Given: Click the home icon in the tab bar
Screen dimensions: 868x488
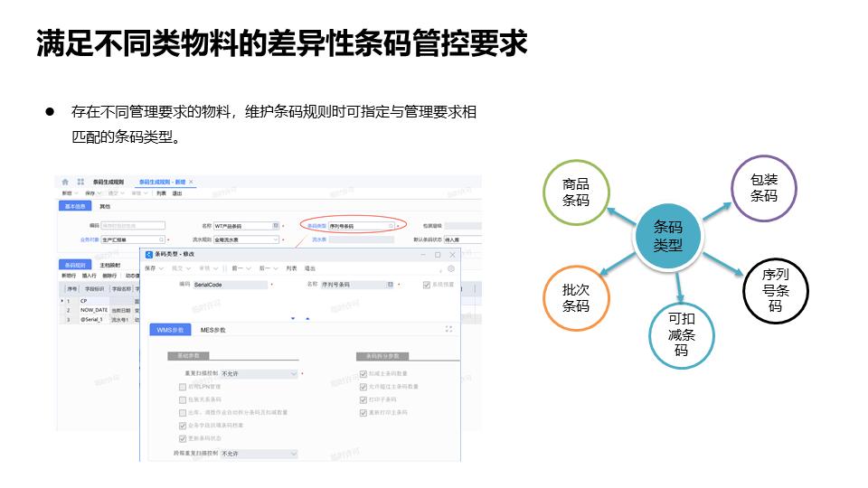Looking at the screenshot, I should [x=65, y=182].
